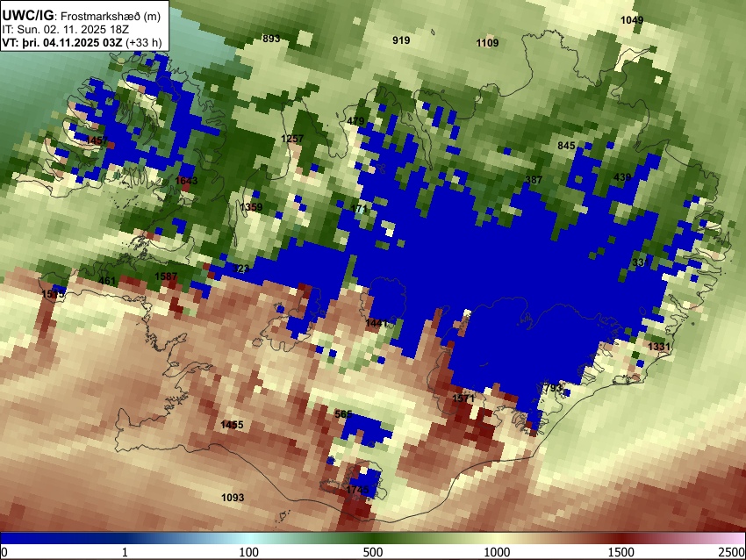Click the map value 1457
The image size is (746, 560).
click(97, 140)
